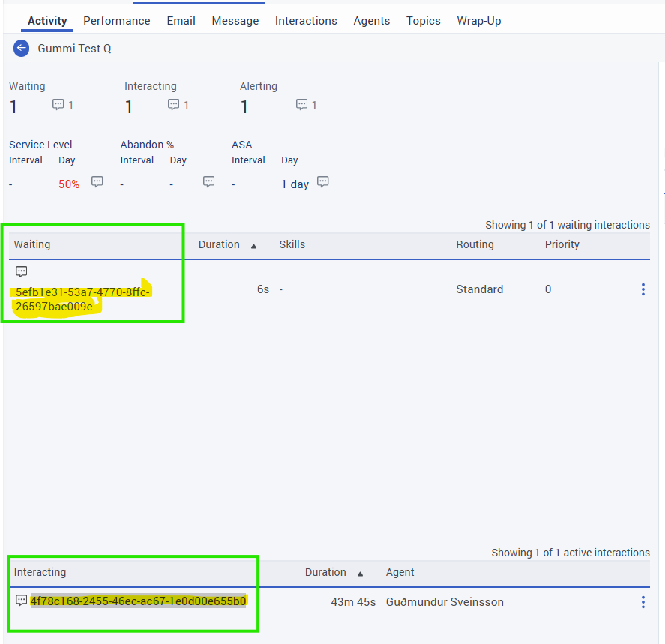665x644 pixels.
Task: Click chat icon above waiting interaction ID
Action: (x=21, y=271)
